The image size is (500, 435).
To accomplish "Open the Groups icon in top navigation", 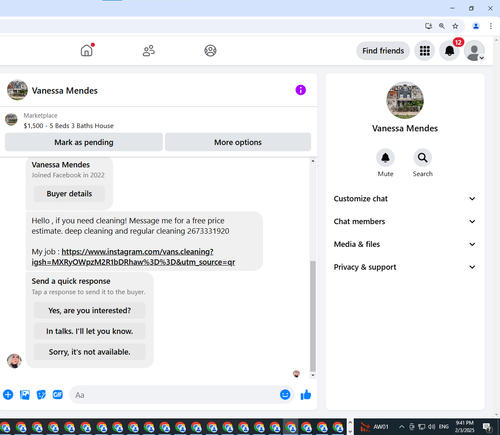I will (x=210, y=51).
